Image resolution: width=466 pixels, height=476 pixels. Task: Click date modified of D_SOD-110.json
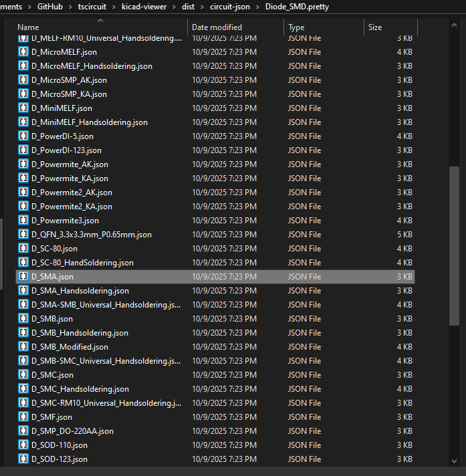pyautogui.click(x=225, y=445)
